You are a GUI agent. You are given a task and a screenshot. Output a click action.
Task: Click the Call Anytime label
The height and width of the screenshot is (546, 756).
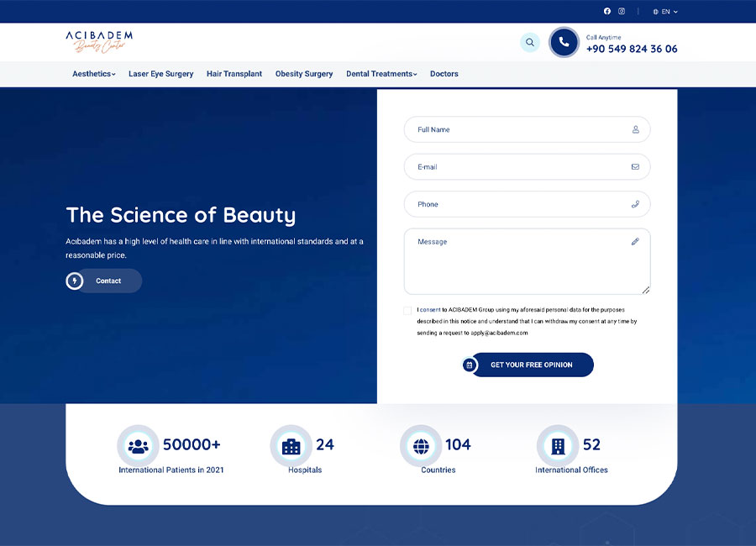603,37
